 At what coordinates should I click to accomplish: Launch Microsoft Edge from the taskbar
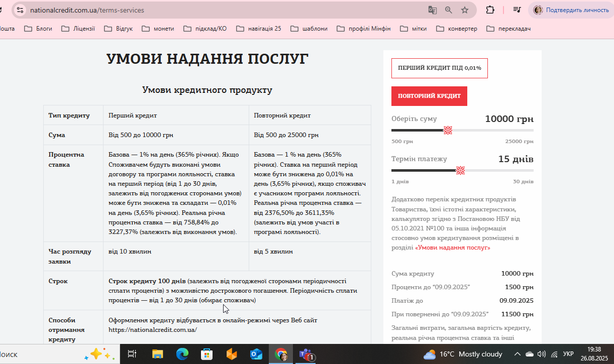(x=182, y=354)
